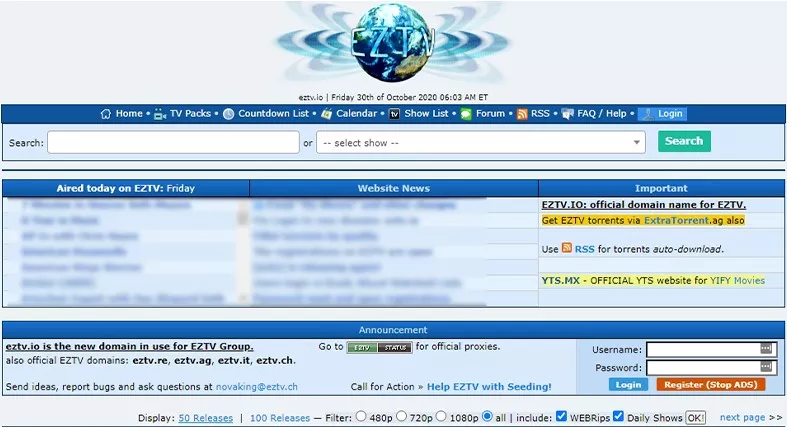Open the 'select show' dropdown
The height and width of the screenshot is (427, 787).
481,143
